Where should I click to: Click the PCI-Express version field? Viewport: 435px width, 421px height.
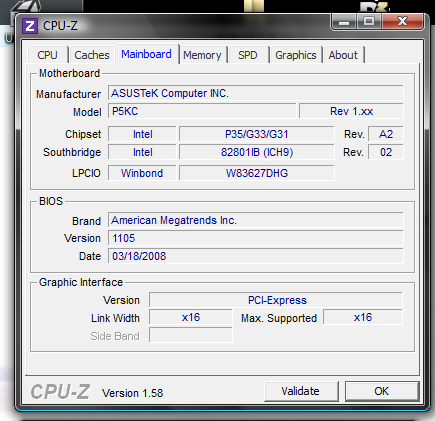coord(276,300)
